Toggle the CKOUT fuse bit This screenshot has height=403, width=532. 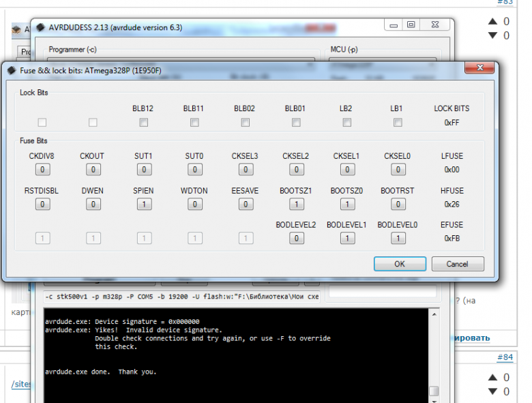click(93, 169)
